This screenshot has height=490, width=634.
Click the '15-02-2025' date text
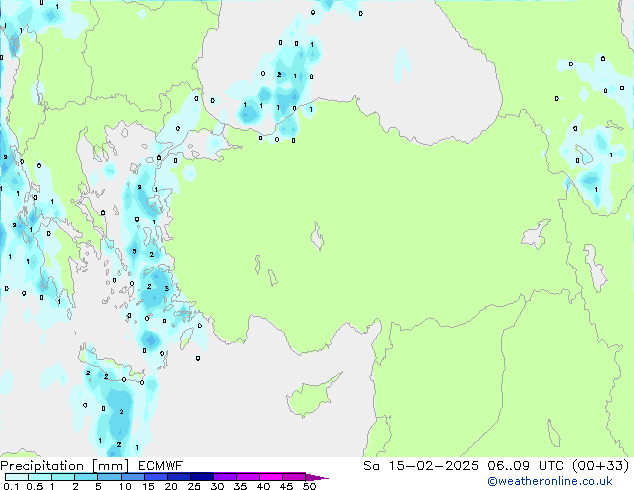point(434,466)
